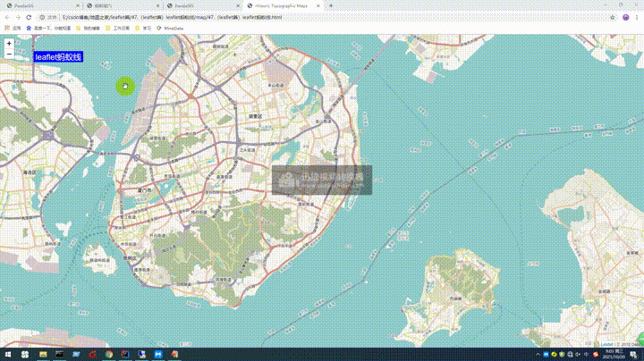Open the Baidu bookmark in bookmarks bar
Viewport: 644px width, 361px height.
(x=48, y=29)
